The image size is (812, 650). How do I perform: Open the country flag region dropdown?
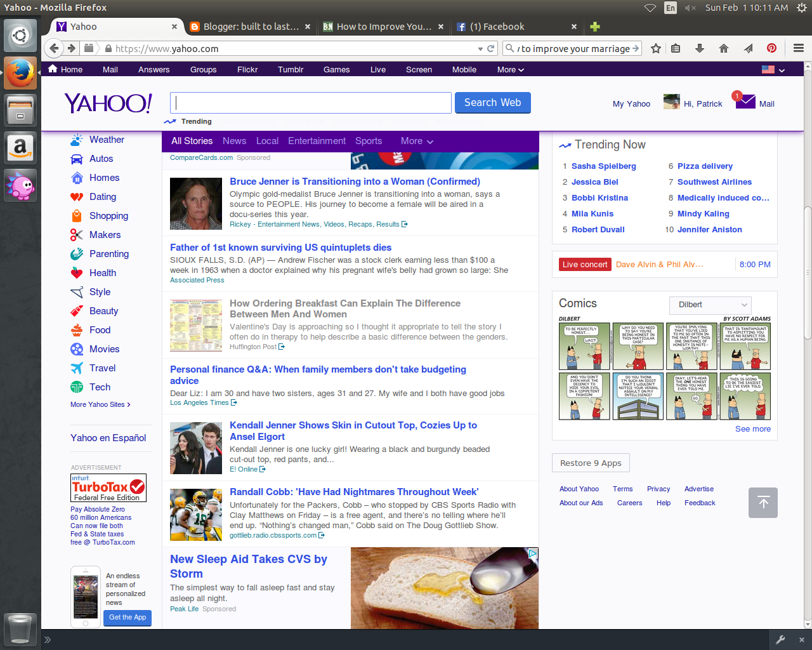773,70
